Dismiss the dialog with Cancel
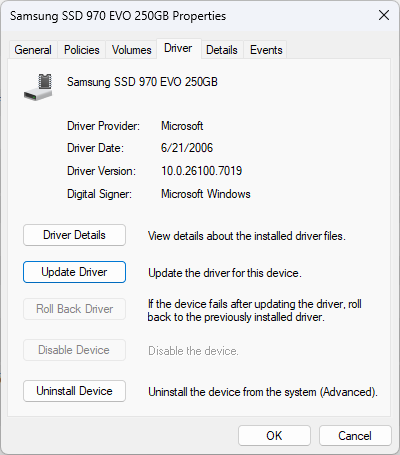The width and height of the screenshot is (400, 455). tap(355, 436)
